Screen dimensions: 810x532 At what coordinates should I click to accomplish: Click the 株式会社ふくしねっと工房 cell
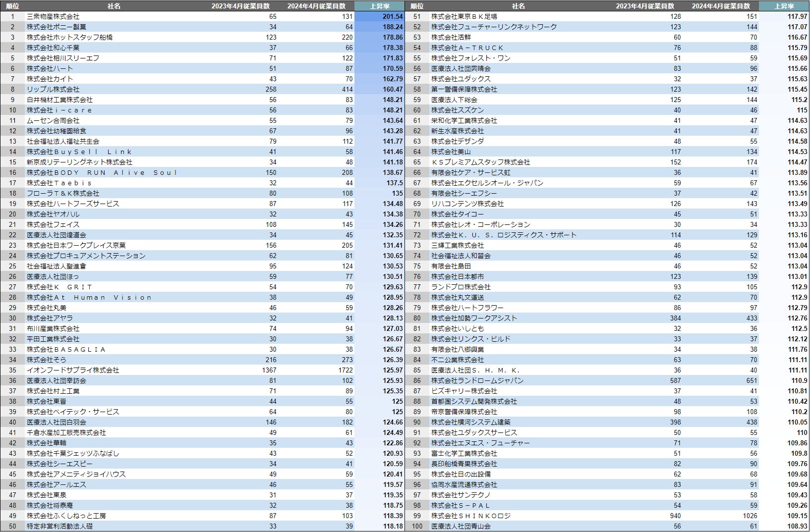pos(114,516)
